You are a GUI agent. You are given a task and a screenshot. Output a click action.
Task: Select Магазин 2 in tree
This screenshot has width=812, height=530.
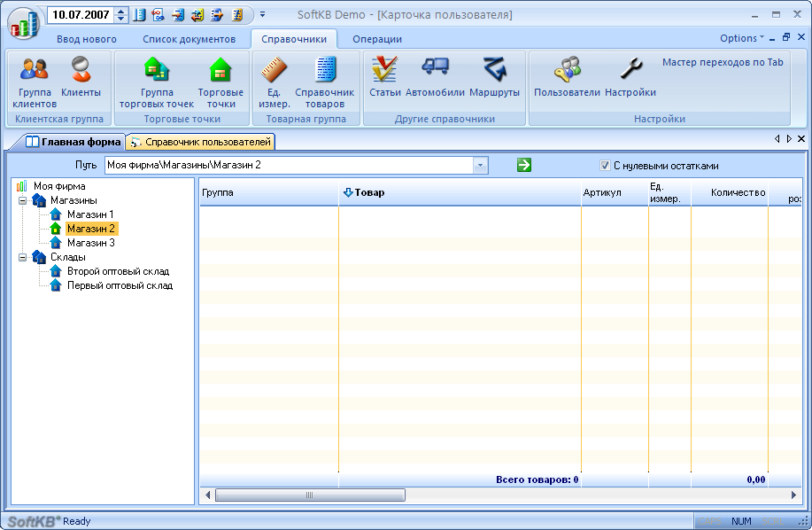coord(91,229)
